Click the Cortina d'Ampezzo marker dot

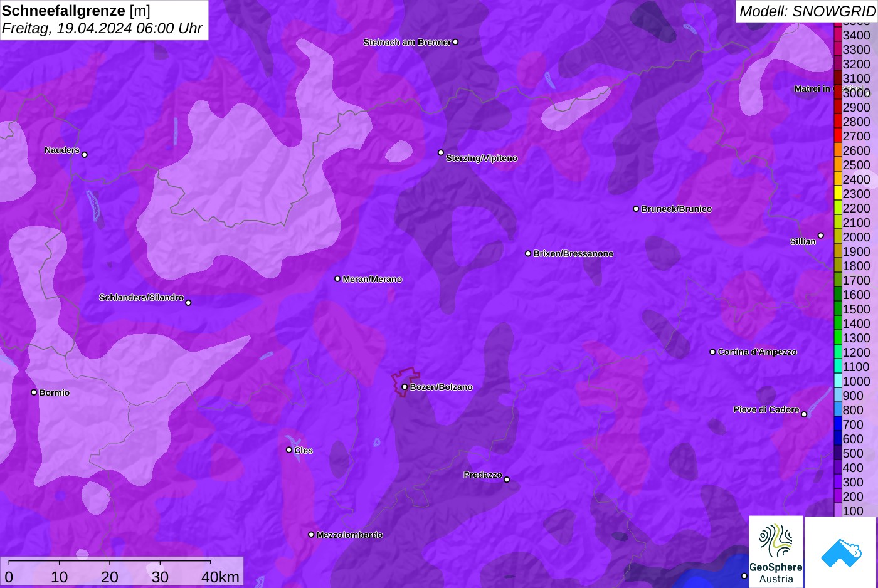(712, 352)
